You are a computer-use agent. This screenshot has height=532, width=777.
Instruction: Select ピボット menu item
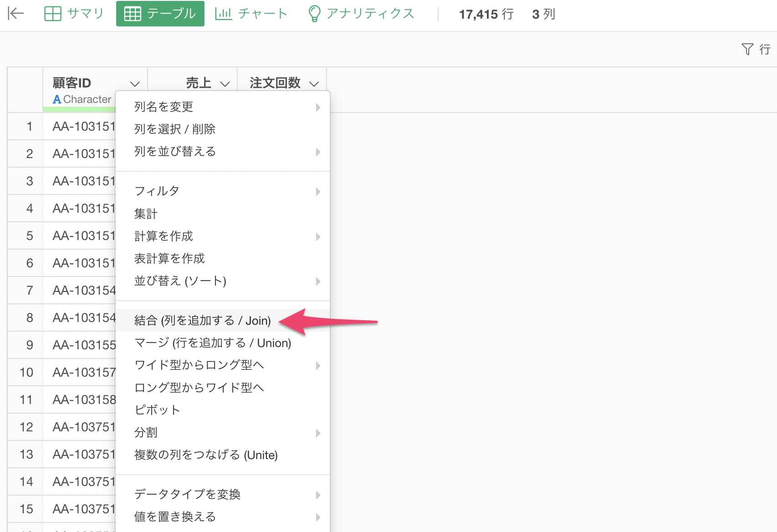[x=223, y=410]
